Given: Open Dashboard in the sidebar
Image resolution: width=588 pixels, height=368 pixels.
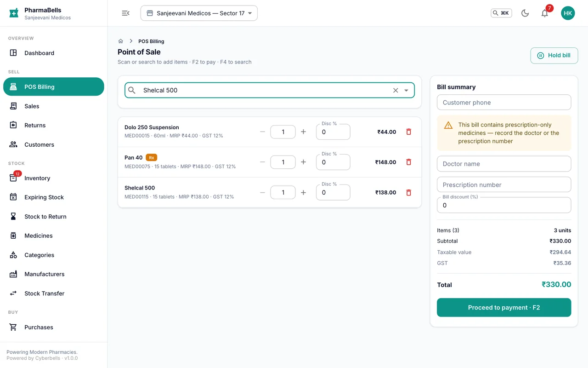Looking at the screenshot, I should tap(54, 53).
